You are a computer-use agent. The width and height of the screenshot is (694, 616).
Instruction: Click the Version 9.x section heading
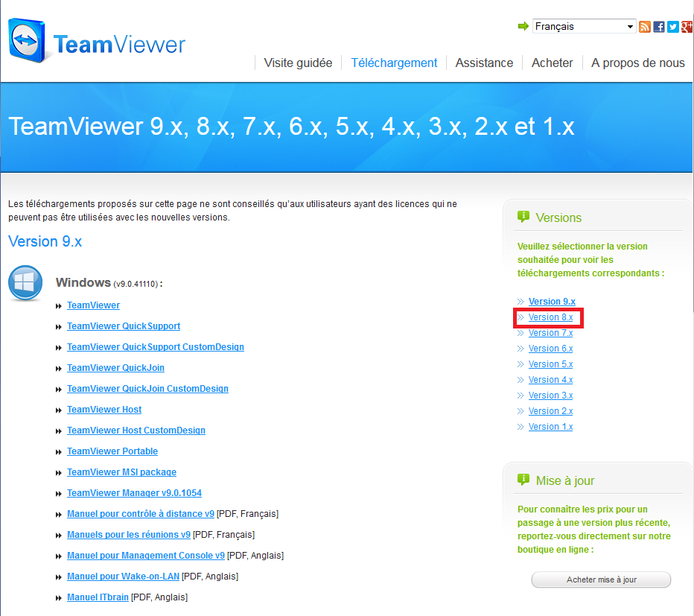click(45, 241)
